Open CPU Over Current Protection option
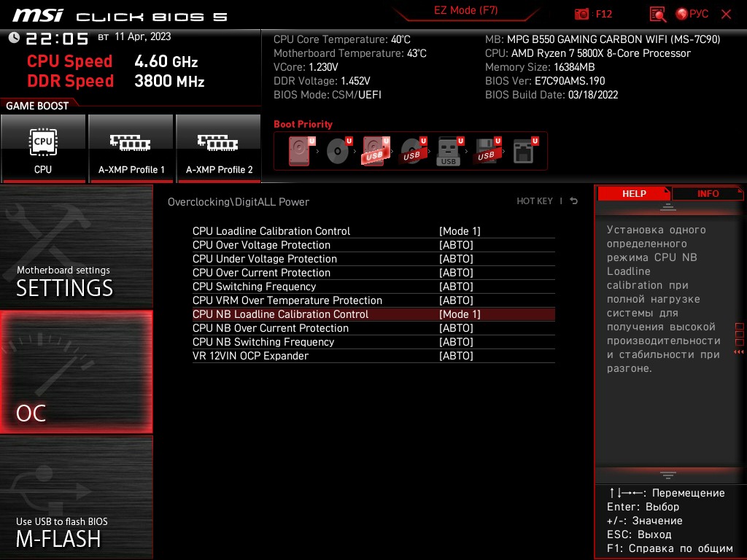 tap(373, 273)
